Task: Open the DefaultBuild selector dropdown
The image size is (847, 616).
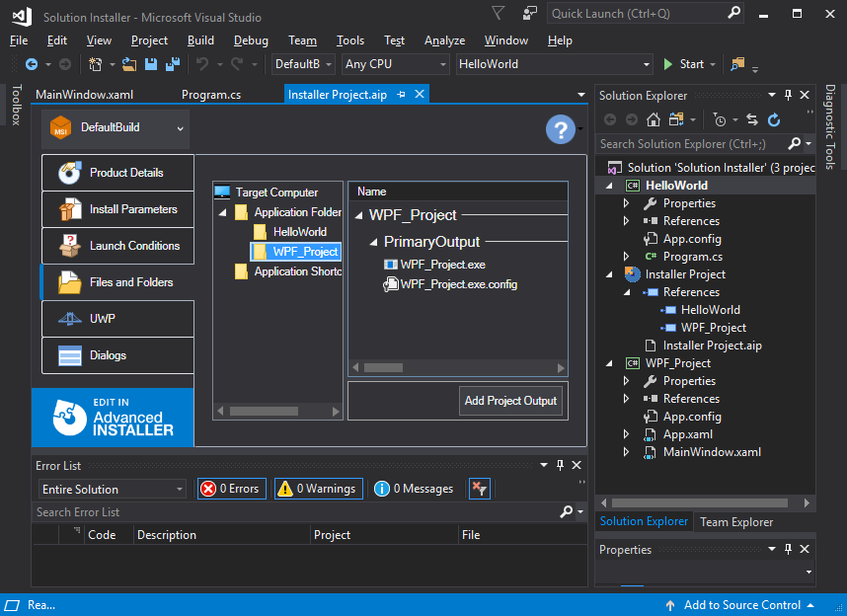Action: [115, 128]
